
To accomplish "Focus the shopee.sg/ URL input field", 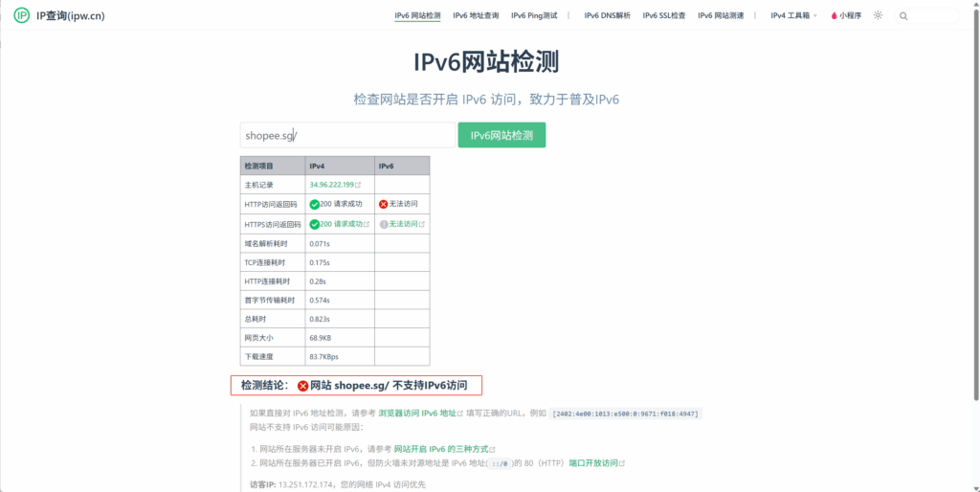I will tap(347, 135).
